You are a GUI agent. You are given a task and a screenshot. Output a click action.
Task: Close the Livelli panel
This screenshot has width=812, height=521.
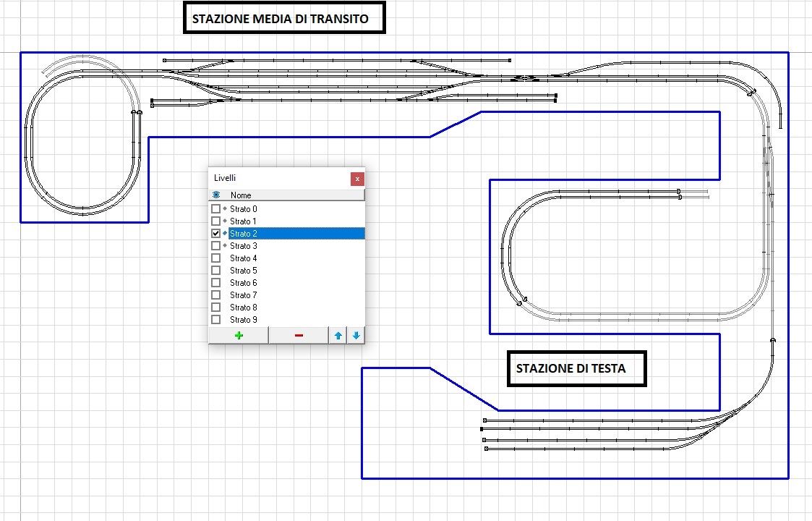tap(356, 179)
